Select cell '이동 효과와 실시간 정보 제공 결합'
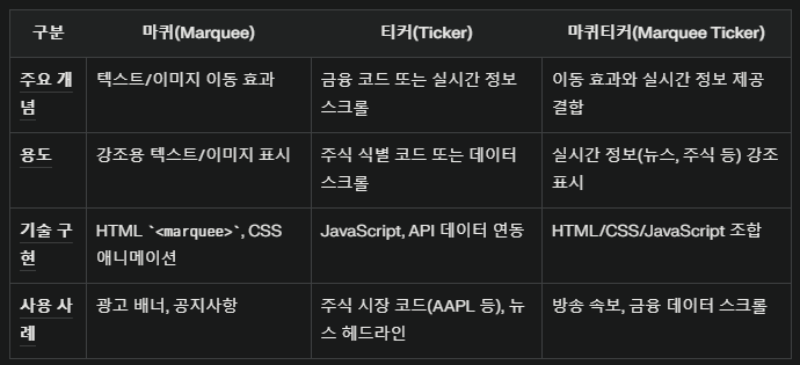The height and width of the screenshot is (365, 800). click(x=666, y=94)
